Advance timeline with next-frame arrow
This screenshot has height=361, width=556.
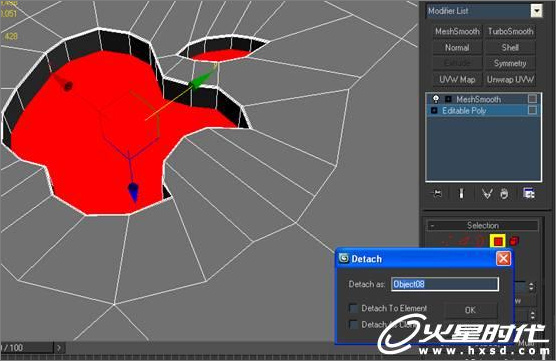pyautogui.click(x=59, y=348)
